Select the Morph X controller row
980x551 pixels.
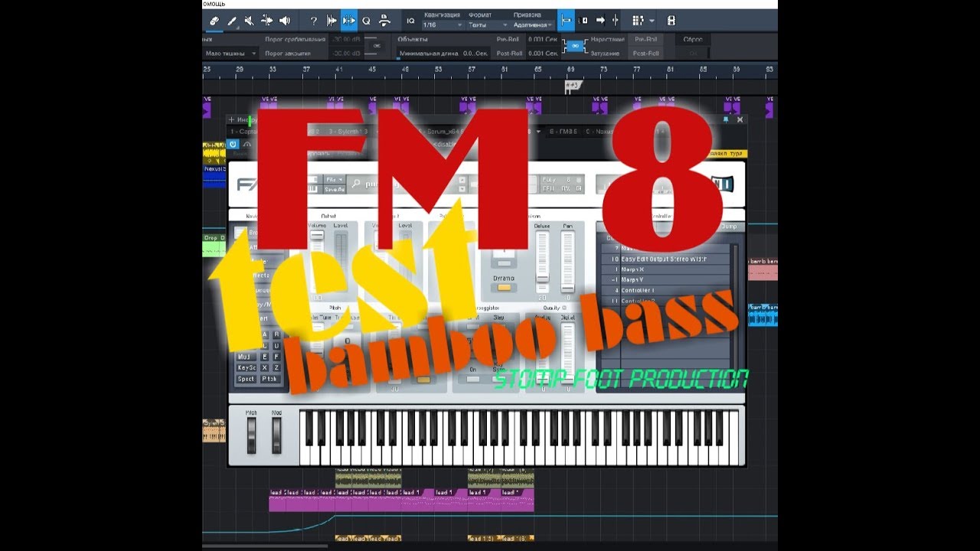pyautogui.click(x=665, y=269)
